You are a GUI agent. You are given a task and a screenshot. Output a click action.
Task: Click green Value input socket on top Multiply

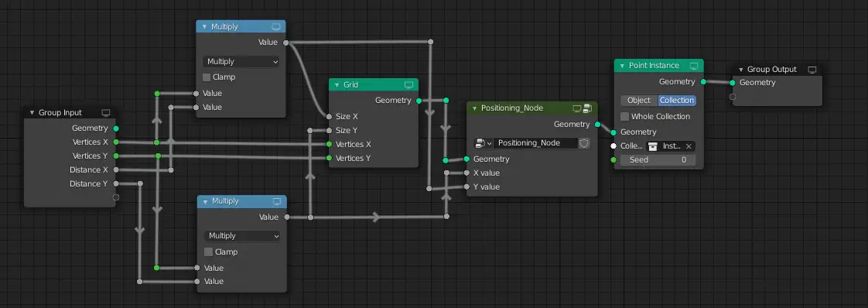pyautogui.click(x=196, y=93)
